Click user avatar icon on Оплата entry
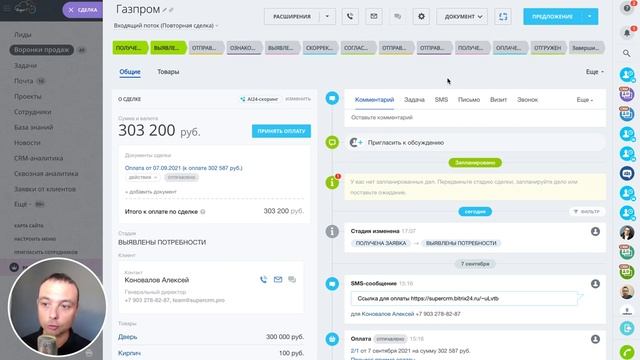 (595, 339)
